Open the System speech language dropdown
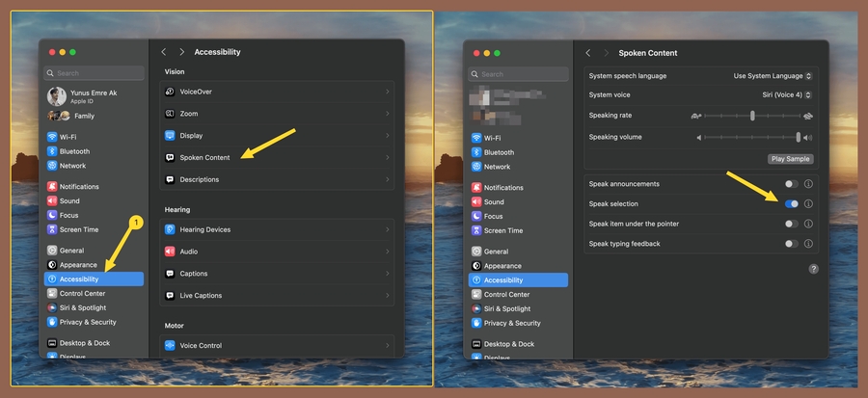Viewport: 868px width, 398px height. click(x=773, y=76)
